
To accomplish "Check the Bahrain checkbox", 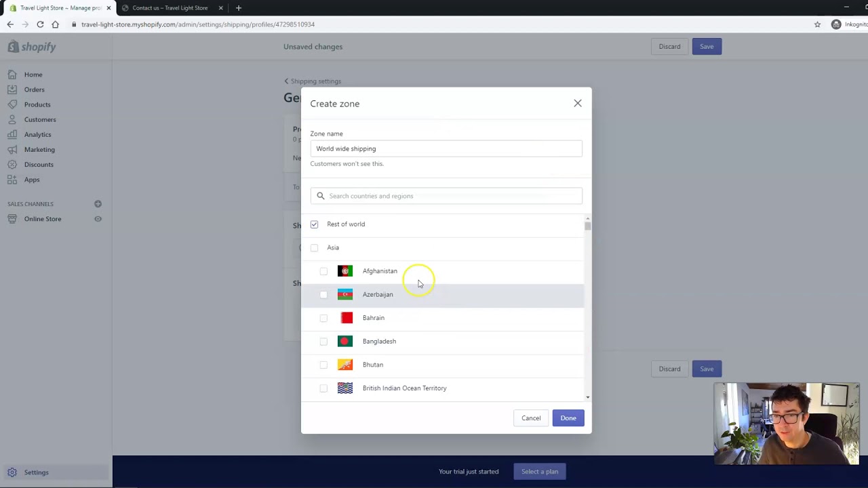I will 323,318.
